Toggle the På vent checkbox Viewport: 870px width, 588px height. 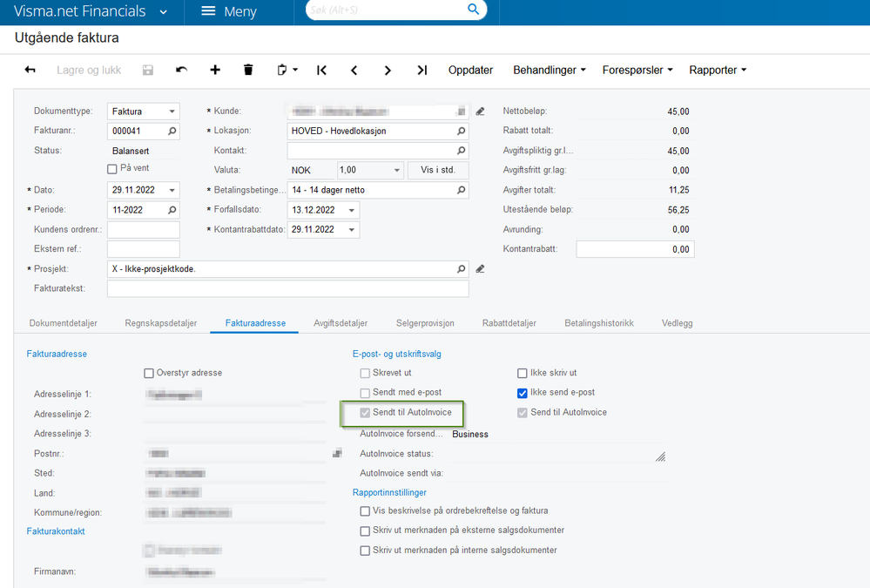(x=112, y=169)
